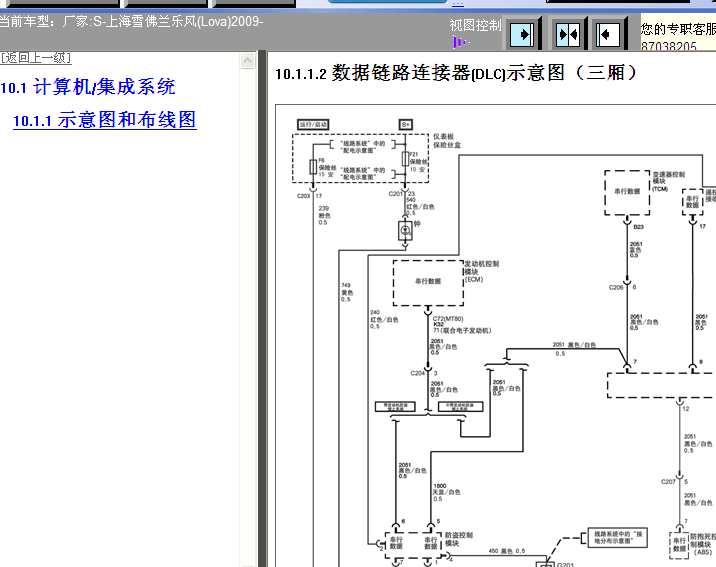Click the C207 connector label
The width and height of the screenshot is (716, 567).
click(x=668, y=482)
